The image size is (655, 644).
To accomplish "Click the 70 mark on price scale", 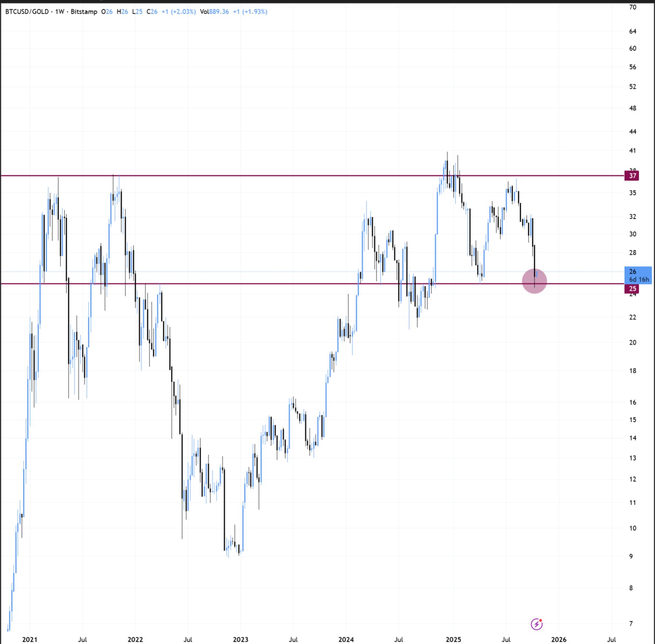I will (x=632, y=7).
